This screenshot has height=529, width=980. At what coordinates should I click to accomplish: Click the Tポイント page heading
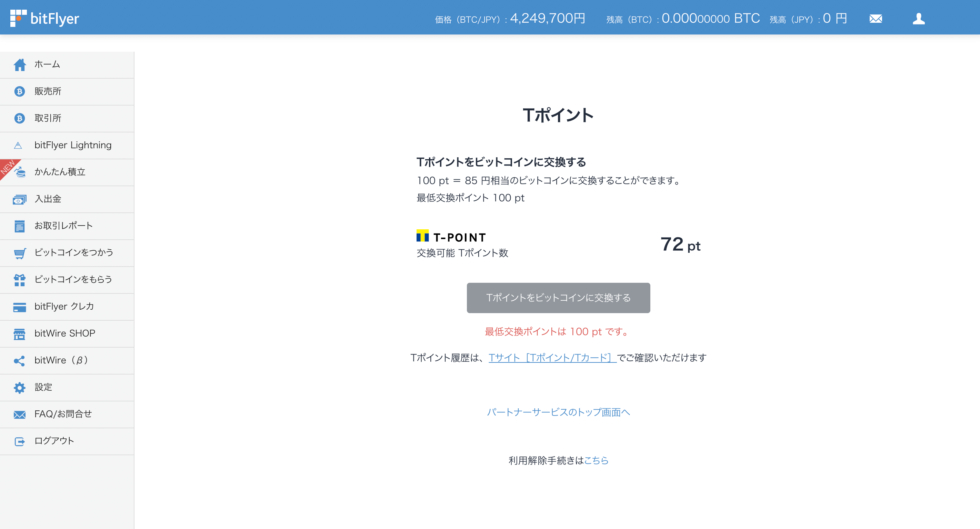(558, 115)
